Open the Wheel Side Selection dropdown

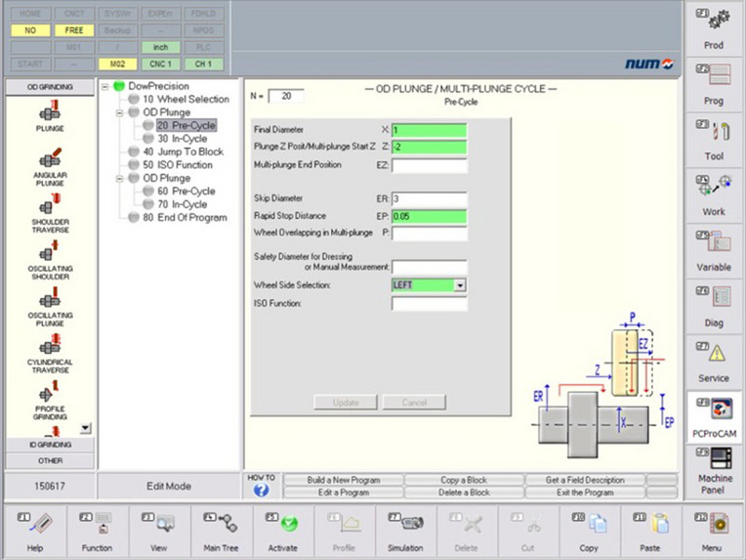[x=459, y=285]
